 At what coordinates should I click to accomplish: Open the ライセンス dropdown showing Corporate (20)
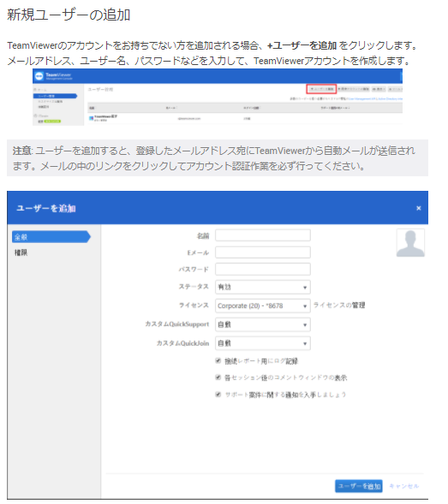263,305
